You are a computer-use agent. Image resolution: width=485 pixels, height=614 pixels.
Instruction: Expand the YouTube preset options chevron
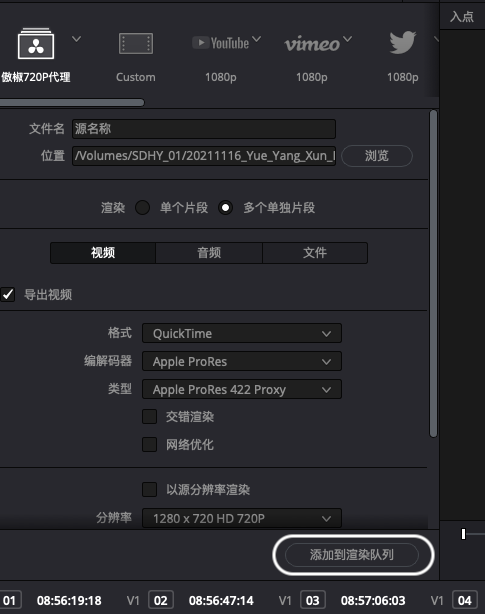(x=256, y=39)
